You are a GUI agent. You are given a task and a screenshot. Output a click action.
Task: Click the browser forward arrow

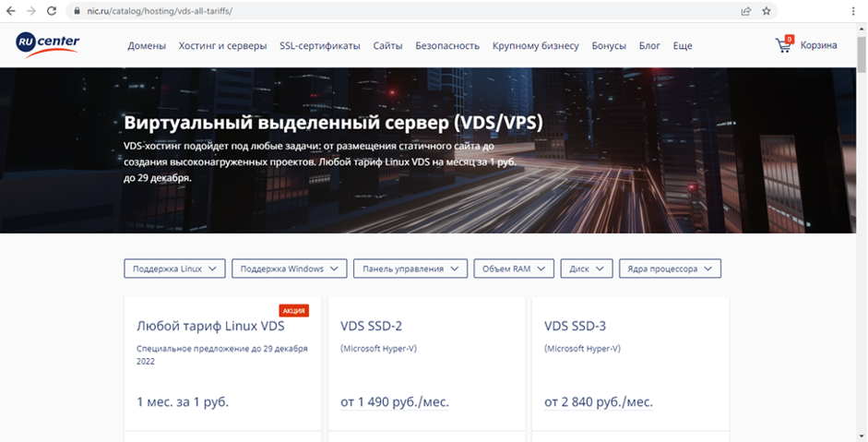(x=32, y=11)
